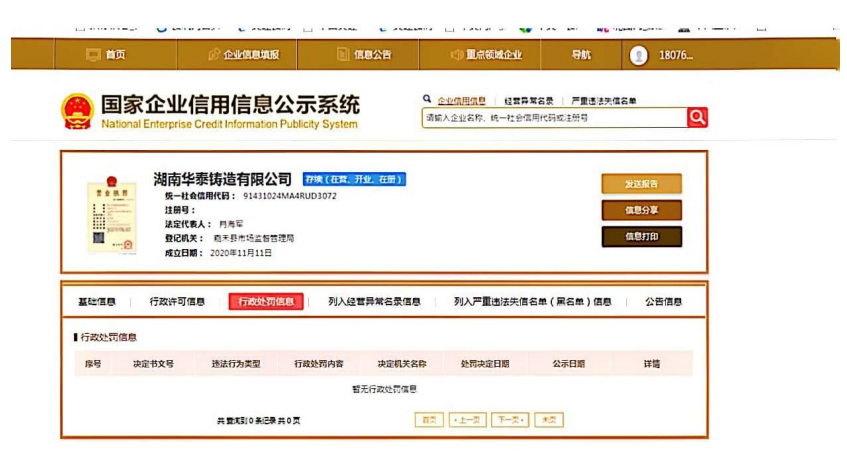The height and width of the screenshot is (458, 847).
Task: Click the 上一页 pager button
Action: [468, 420]
